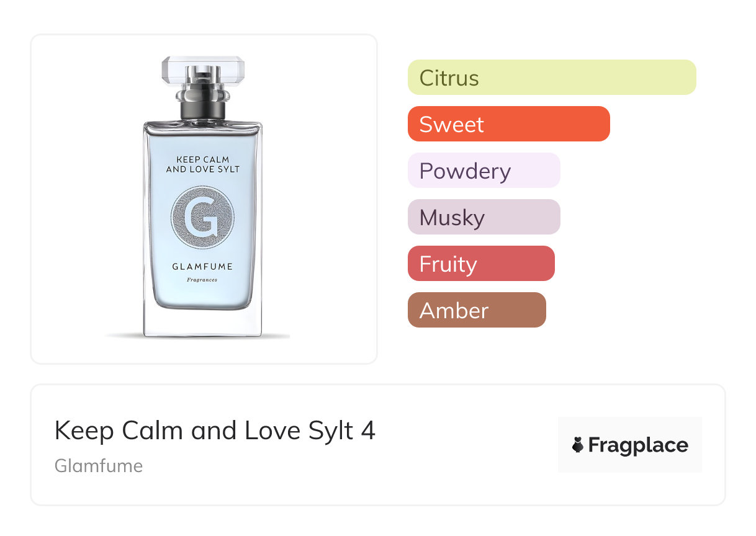Click the Fragrances script on bottle
This screenshot has height=536, width=756.
coord(202,280)
